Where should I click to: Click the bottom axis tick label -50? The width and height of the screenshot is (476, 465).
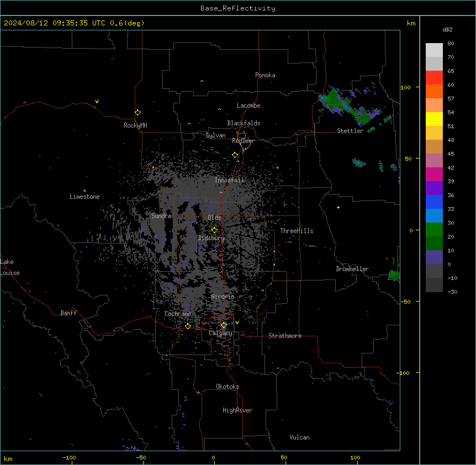tap(141, 457)
